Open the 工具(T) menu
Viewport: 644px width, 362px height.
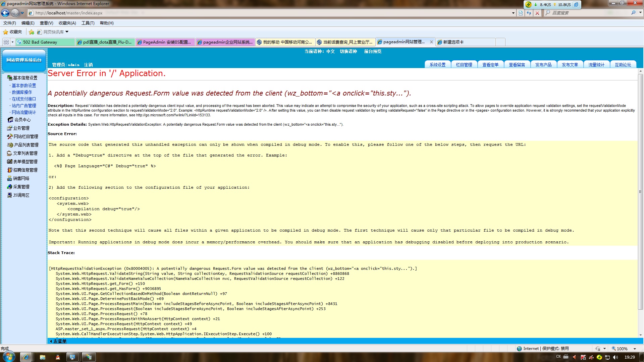click(x=88, y=23)
